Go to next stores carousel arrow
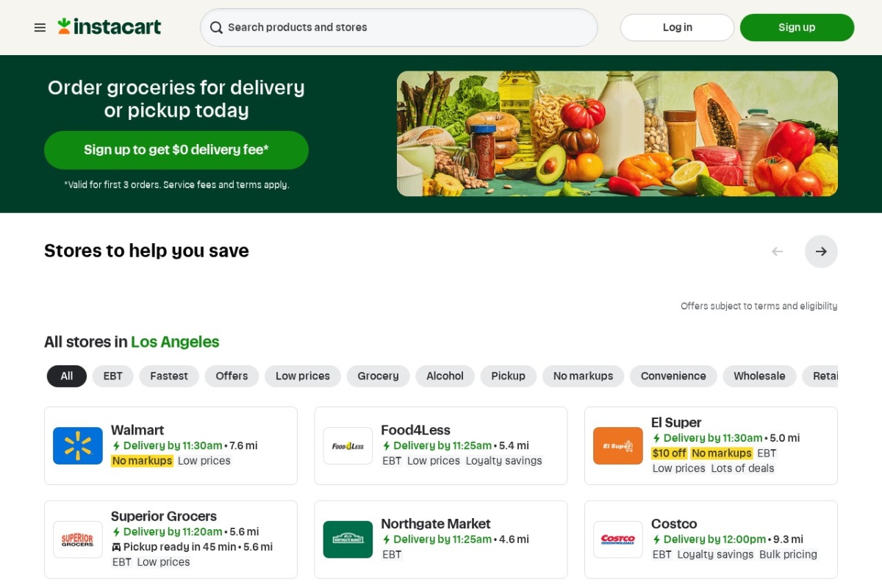The width and height of the screenshot is (882, 588). (821, 251)
